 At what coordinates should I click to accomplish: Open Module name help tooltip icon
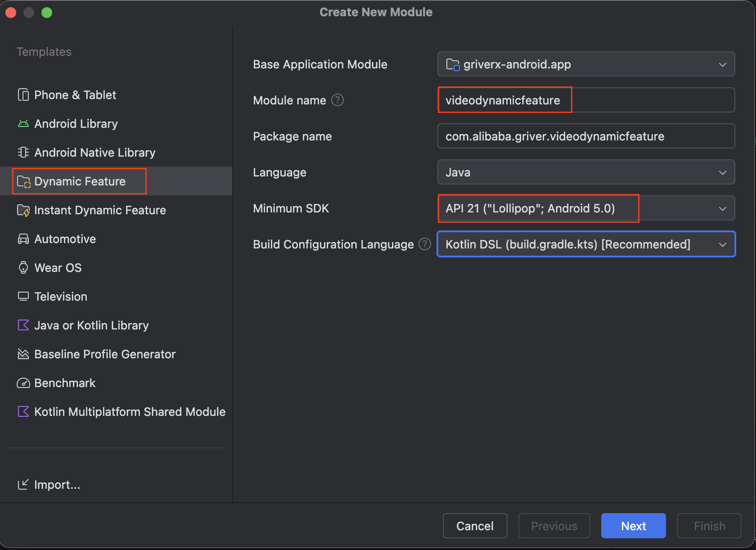point(337,100)
